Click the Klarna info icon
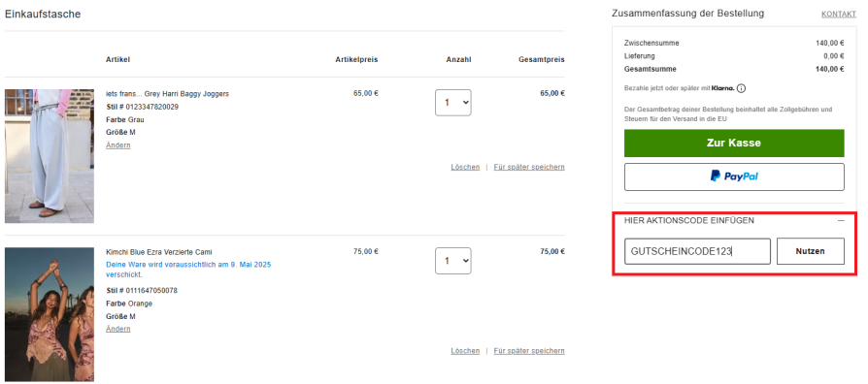This screenshot has height=384, width=868. (741, 88)
